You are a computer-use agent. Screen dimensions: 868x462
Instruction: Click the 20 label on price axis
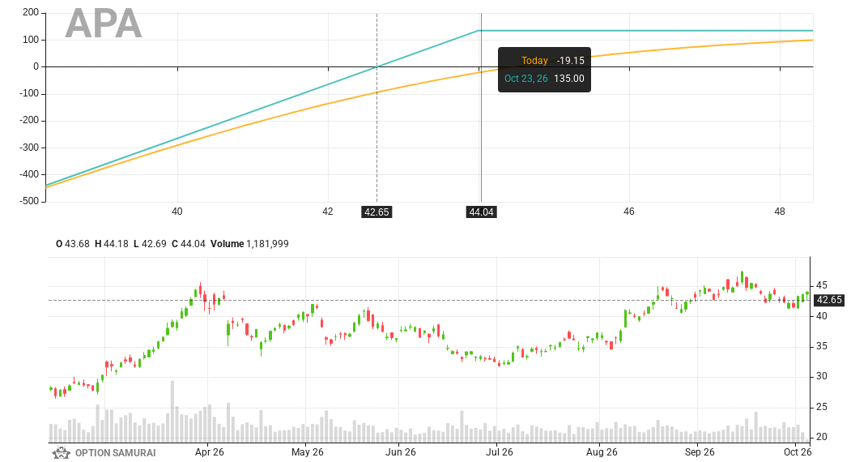[x=822, y=437]
